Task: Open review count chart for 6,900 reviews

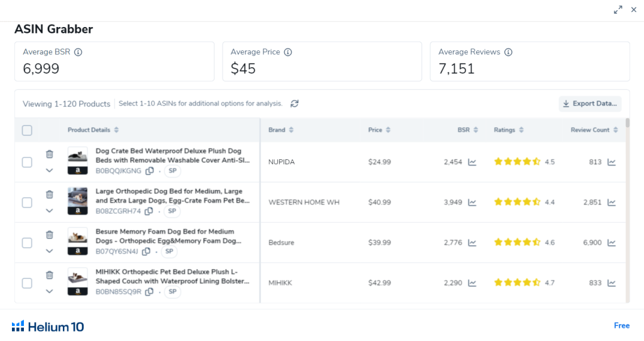Action: [x=611, y=243]
